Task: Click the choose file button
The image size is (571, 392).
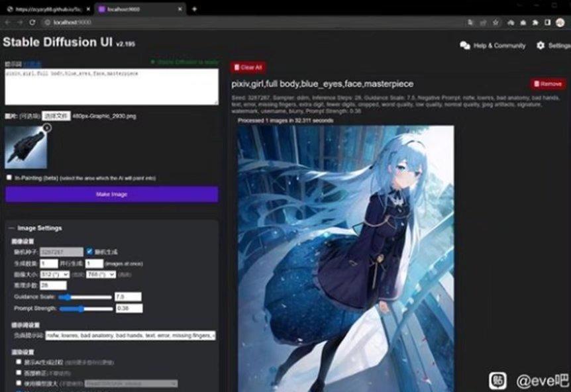Action: tap(56, 116)
